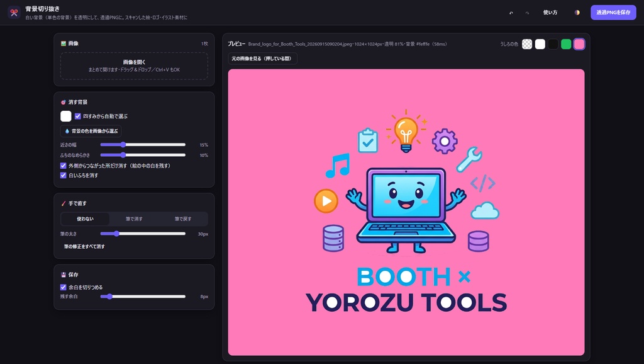Toggle the light/dark theme moon icon
The width and height of the screenshot is (644, 364).
tap(577, 13)
